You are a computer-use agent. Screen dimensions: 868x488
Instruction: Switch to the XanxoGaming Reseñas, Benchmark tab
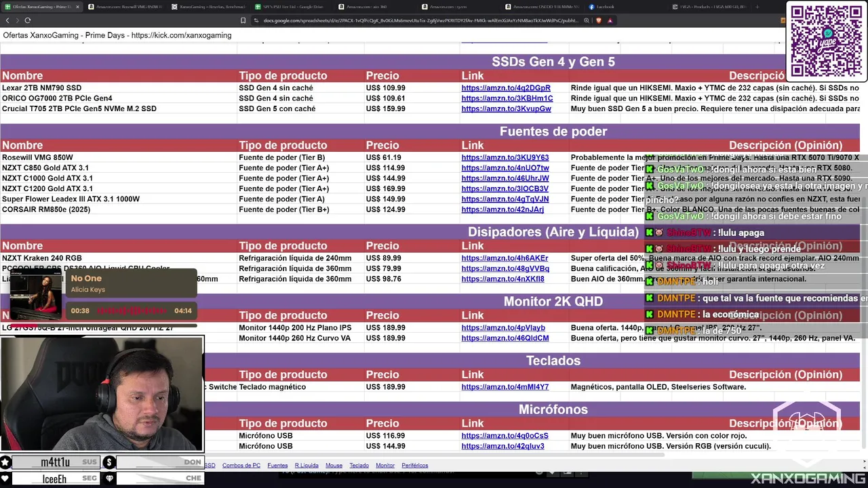pos(209,7)
